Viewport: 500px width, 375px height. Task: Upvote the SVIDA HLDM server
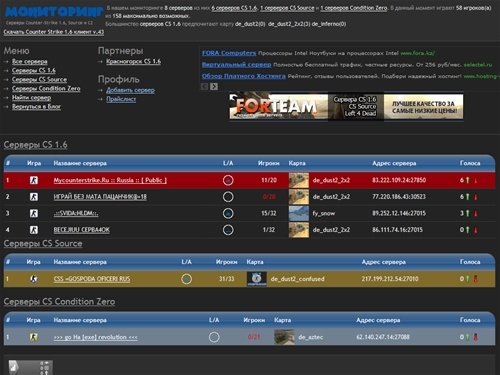[x=467, y=213]
